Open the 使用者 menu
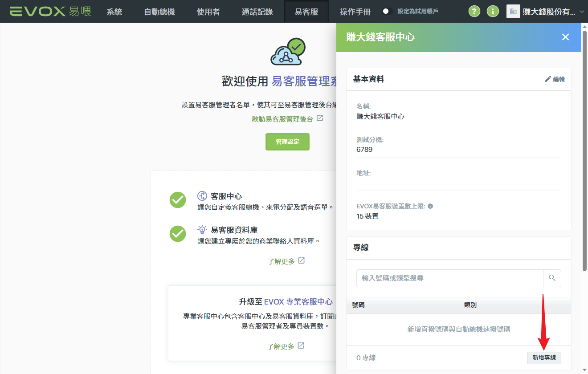588x374 pixels. [x=208, y=12]
